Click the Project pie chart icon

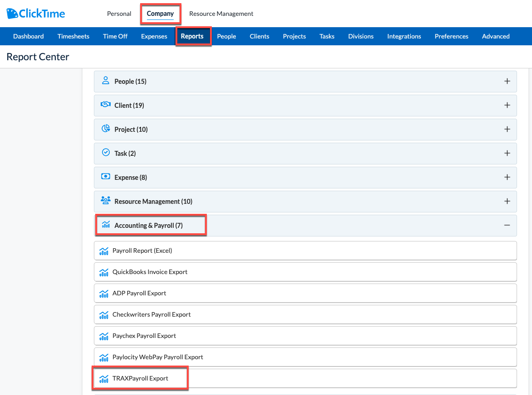106,129
